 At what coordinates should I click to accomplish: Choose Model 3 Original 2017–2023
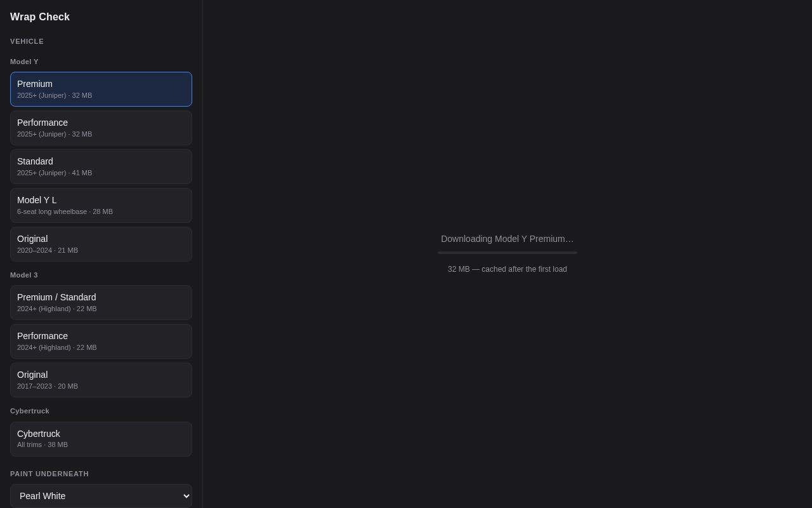click(x=101, y=380)
